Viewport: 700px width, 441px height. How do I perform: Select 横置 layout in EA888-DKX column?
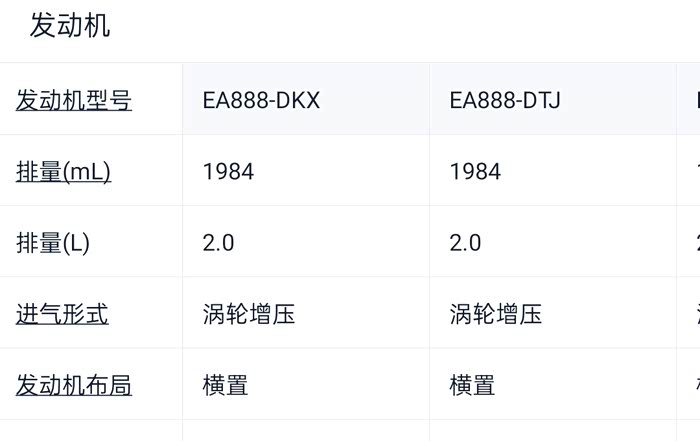pos(225,385)
